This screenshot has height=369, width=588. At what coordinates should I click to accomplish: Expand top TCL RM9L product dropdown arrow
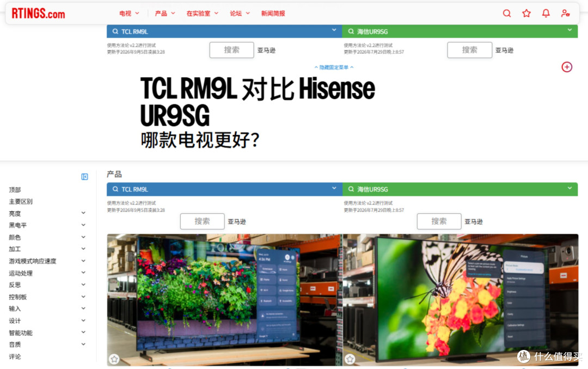[x=334, y=30]
